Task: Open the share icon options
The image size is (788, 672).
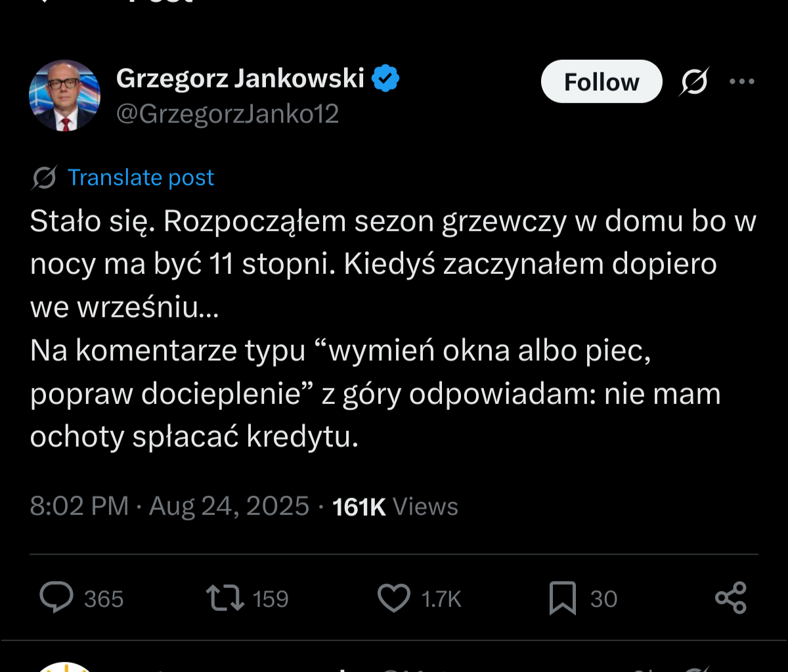Action: 730,598
